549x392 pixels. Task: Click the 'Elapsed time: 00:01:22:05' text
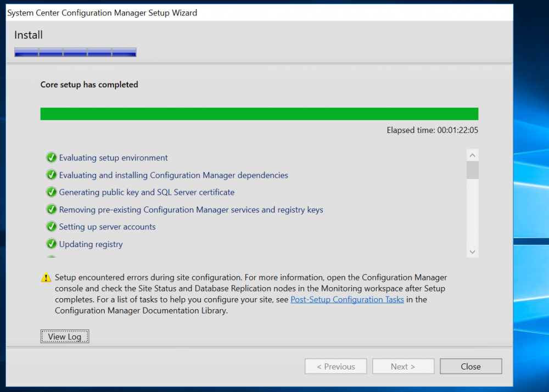click(x=433, y=130)
